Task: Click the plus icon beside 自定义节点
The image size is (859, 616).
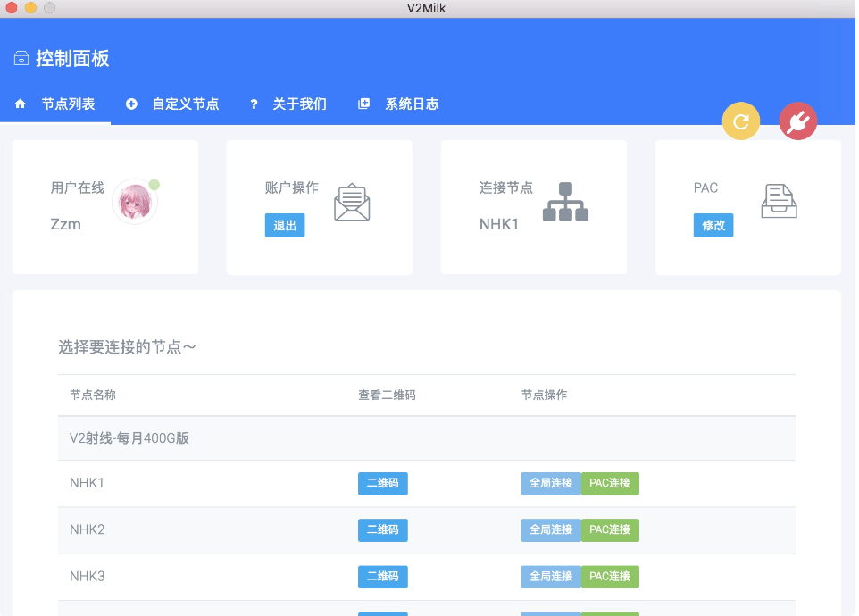Action: click(x=131, y=104)
